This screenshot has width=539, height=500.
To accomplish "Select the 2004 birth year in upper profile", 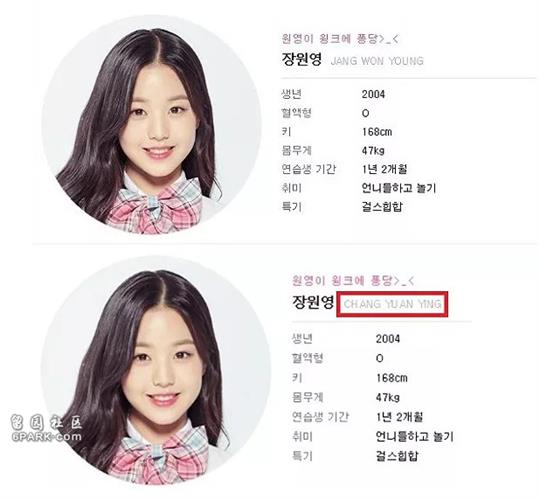I will coord(373,95).
